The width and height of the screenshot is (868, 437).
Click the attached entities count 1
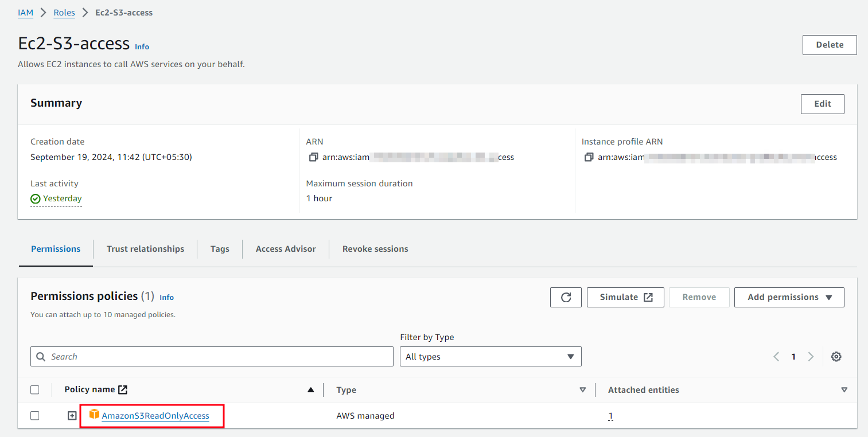pyautogui.click(x=610, y=416)
